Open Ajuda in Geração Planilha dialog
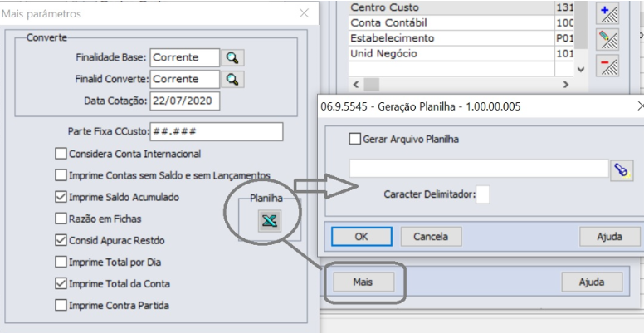 610,237
